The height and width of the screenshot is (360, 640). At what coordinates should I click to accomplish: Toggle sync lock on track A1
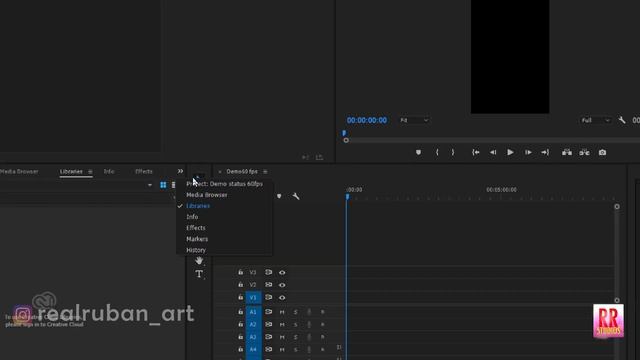click(x=268, y=312)
